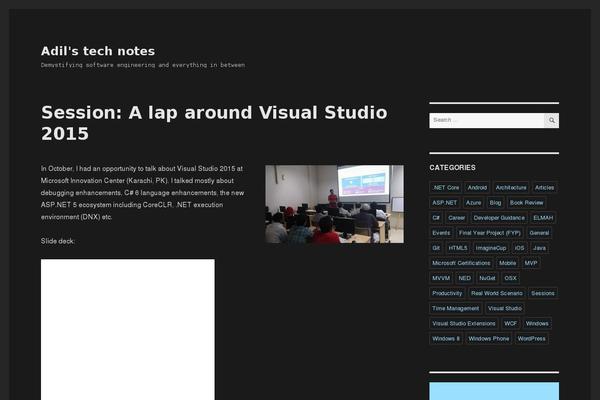Click the light blue sidebar widget box
This screenshot has height=400, width=600.
pyautogui.click(x=494, y=391)
